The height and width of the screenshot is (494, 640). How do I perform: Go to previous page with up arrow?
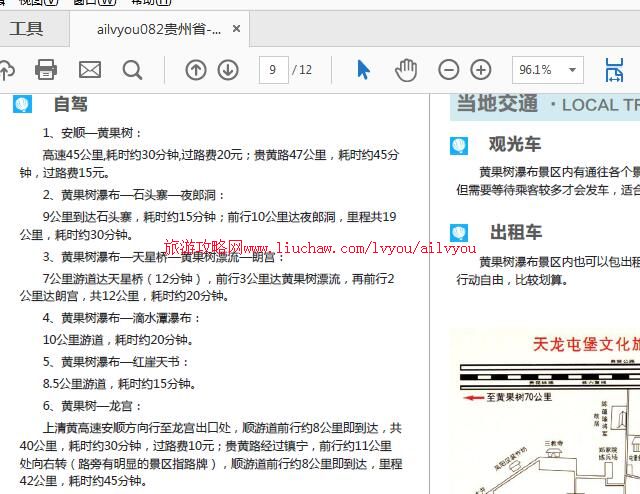tap(197, 70)
